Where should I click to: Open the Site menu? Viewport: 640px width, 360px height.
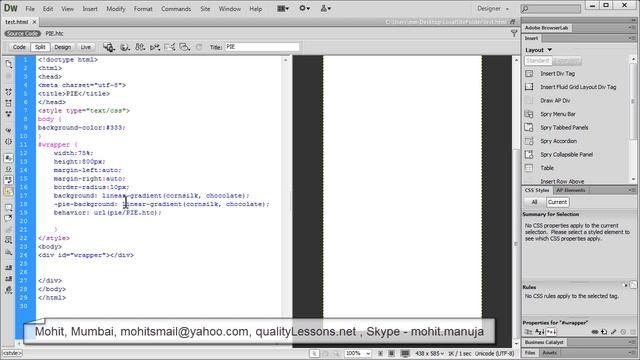pyautogui.click(x=205, y=9)
